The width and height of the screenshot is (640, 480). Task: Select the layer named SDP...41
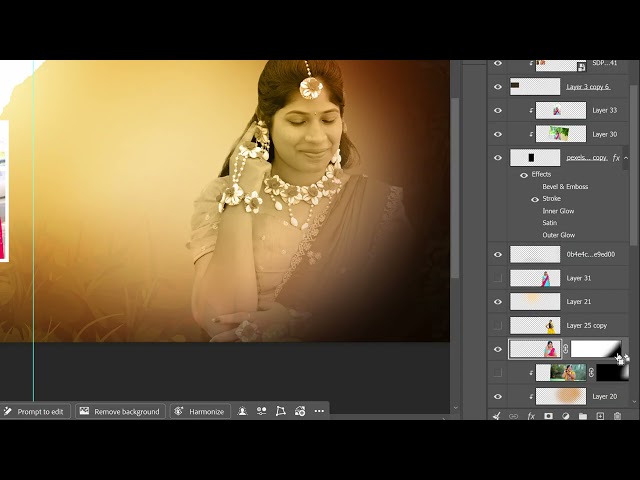pyautogui.click(x=604, y=63)
